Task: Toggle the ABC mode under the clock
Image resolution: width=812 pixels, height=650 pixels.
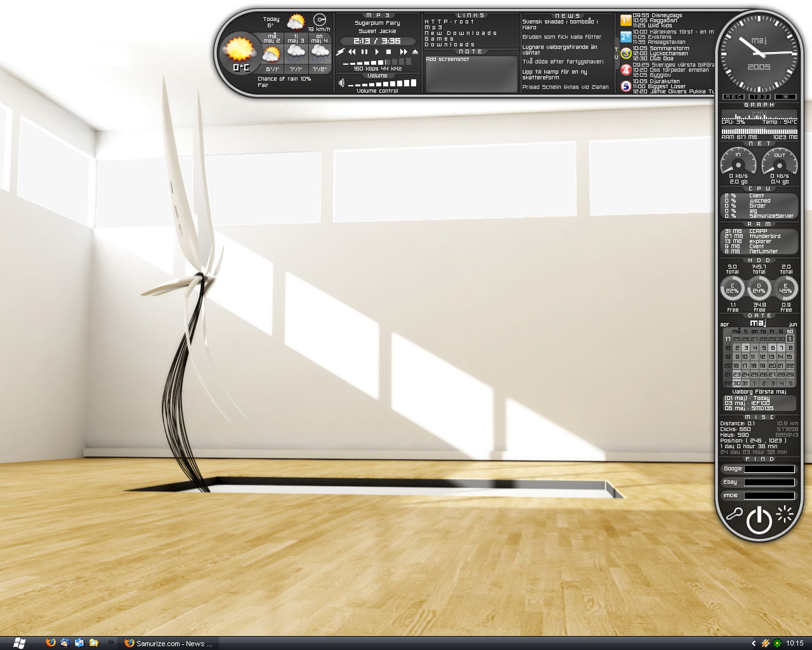Action: point(733,97)
